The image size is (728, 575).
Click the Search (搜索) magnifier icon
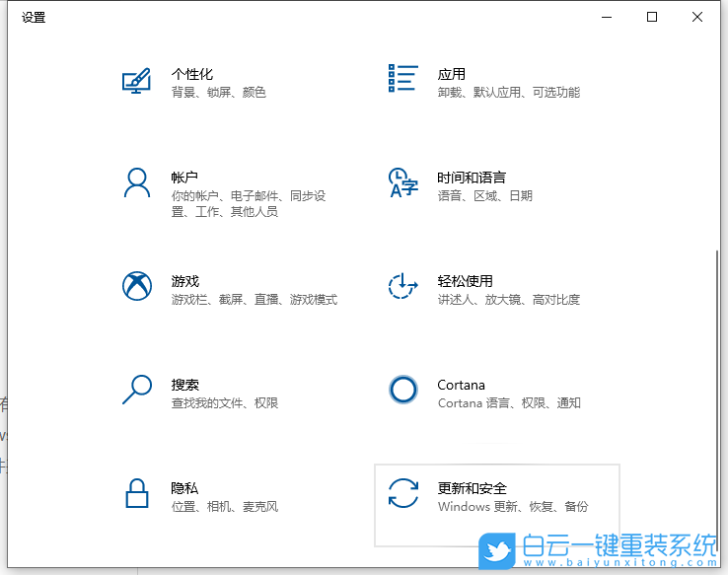(137, 390)
